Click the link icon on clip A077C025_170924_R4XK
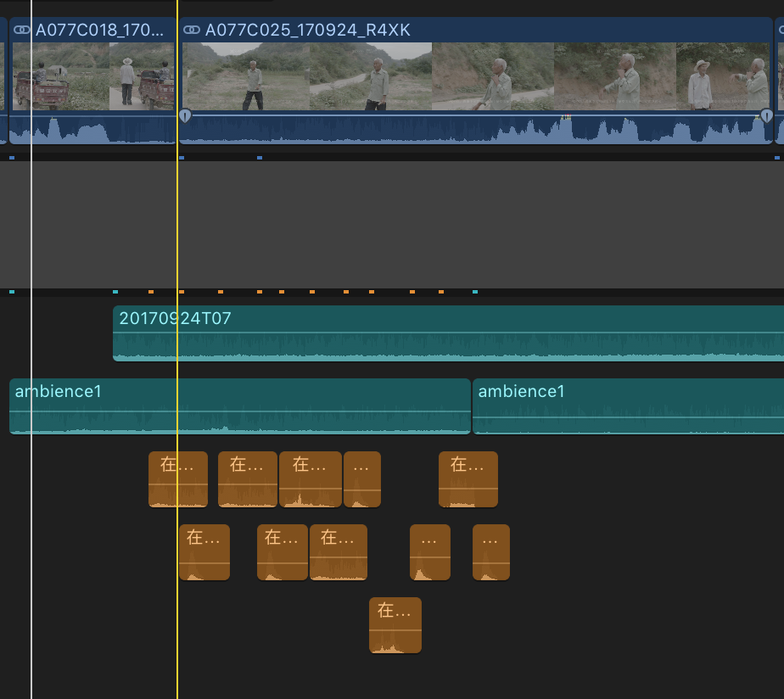Viewport: 784px width, 699px height. point(193,31)
